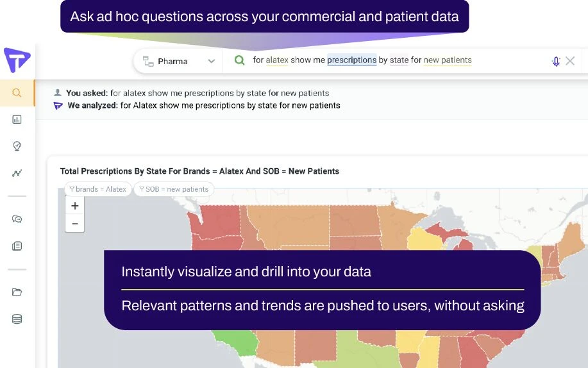
Task: Open the data database icon
Action: click(17, 319)
